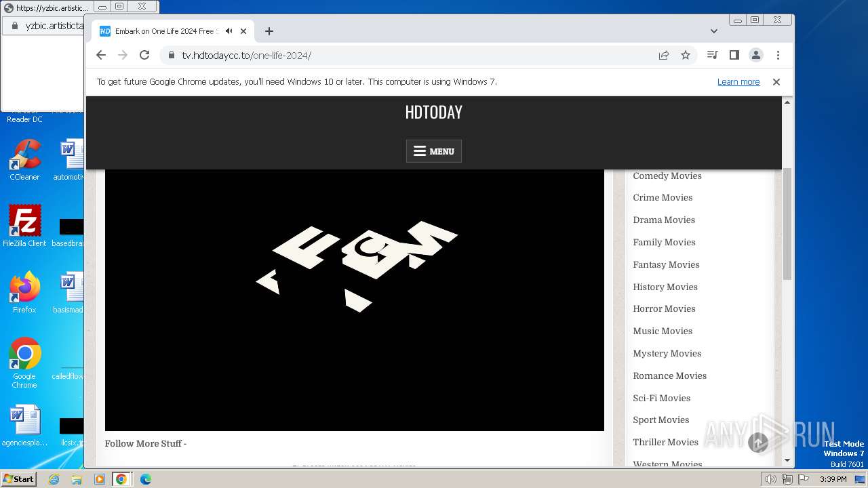The width and height of the screenshot is (868, 488).
Task: Select the Firefox desktop icon
Action: tap(24, 293)
